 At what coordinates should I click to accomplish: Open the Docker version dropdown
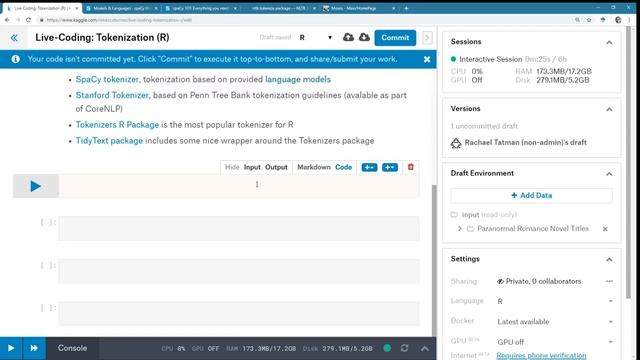pos(555,322)
